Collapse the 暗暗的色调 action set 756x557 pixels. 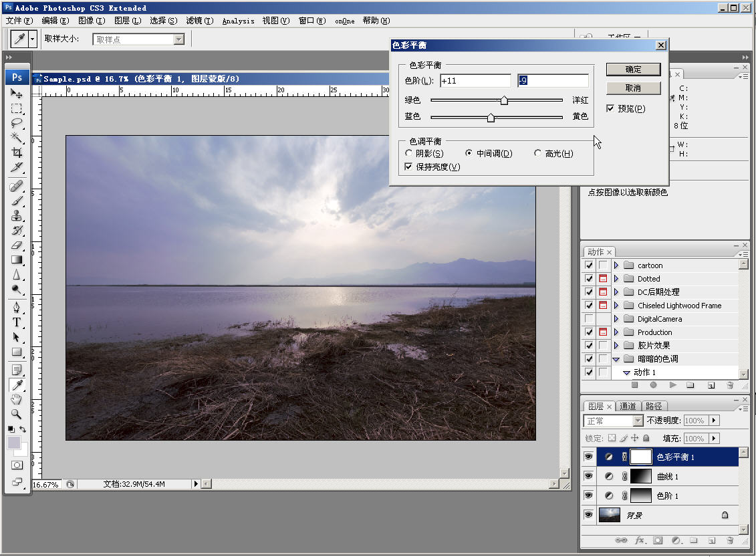click(616, 359)
